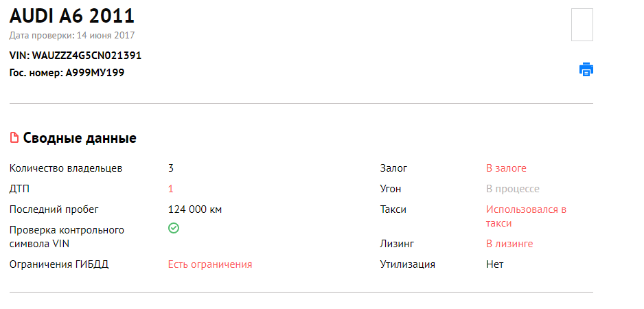The image size is (644, 309).
Task: Select the VIN number WAUZZZ4G5CN021391
Action: [87, 56]
